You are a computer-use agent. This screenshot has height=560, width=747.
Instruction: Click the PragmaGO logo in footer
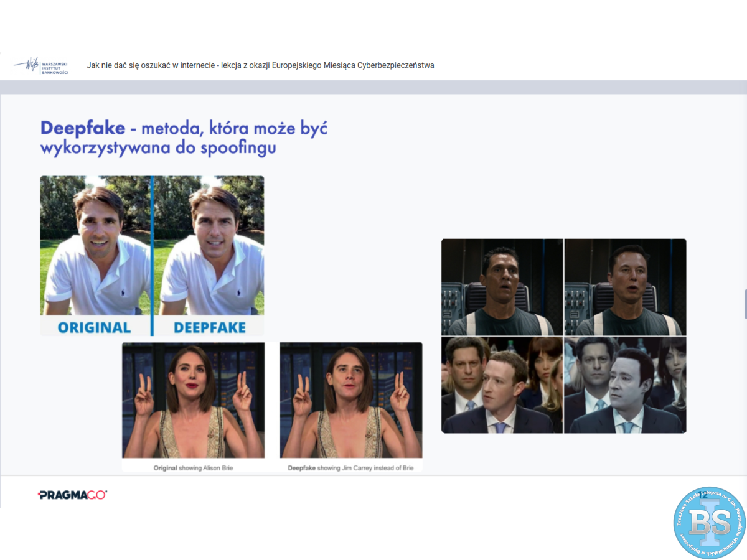pyautogui.click(x=72, y=495)
